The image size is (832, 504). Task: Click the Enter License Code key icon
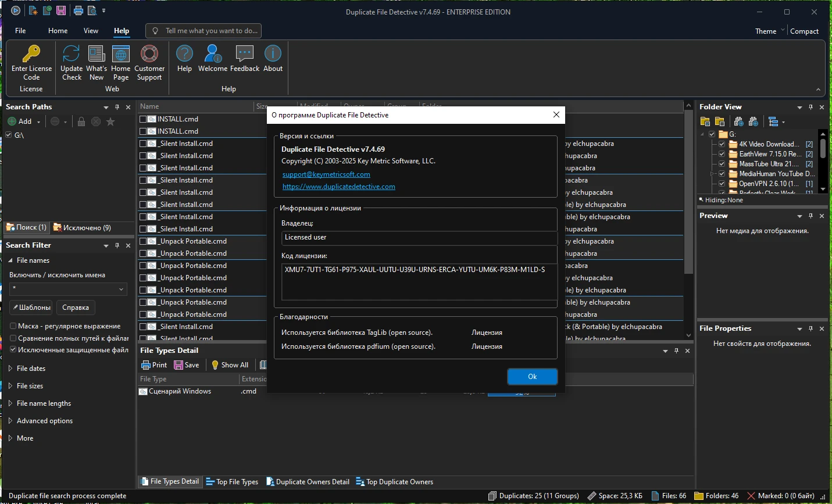click(x=31, y=55)
